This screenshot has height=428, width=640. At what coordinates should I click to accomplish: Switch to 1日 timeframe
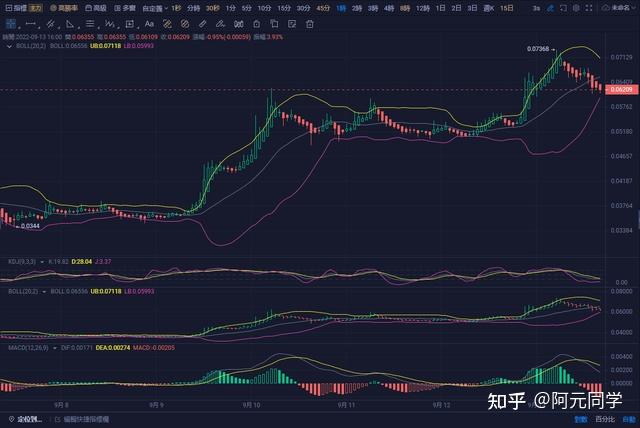coord(441,8)
